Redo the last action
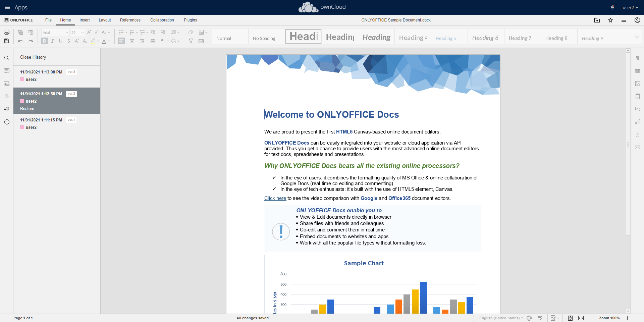This screenshot has width=644, height=322. (x=31, y=41)
